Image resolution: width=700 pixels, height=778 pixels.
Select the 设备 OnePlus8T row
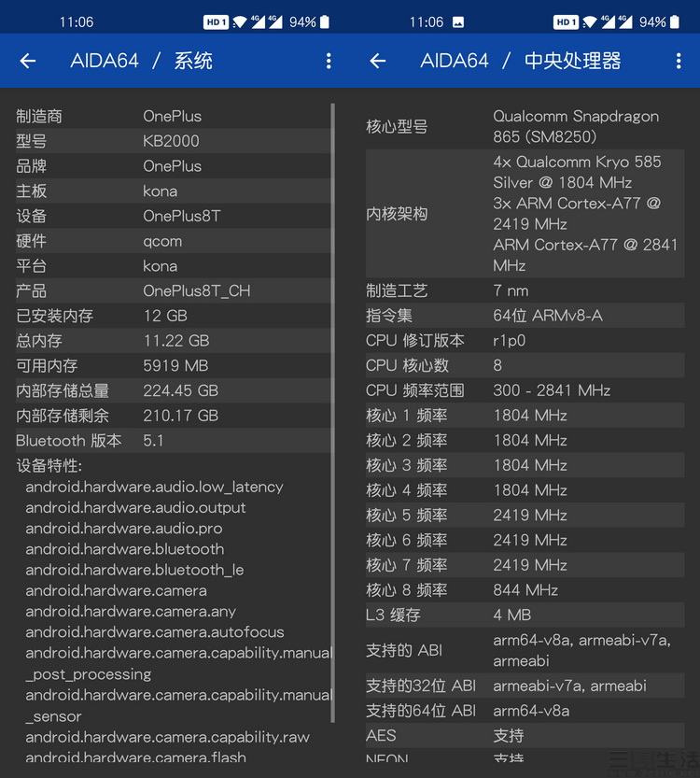pyautogui.click(x=173, y=216)
